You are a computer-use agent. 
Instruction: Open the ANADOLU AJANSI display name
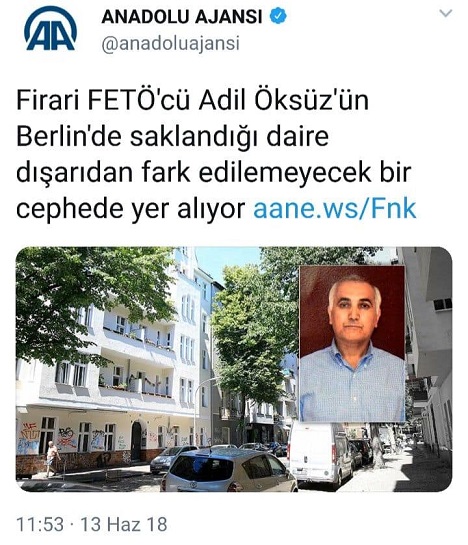(181, 17)
